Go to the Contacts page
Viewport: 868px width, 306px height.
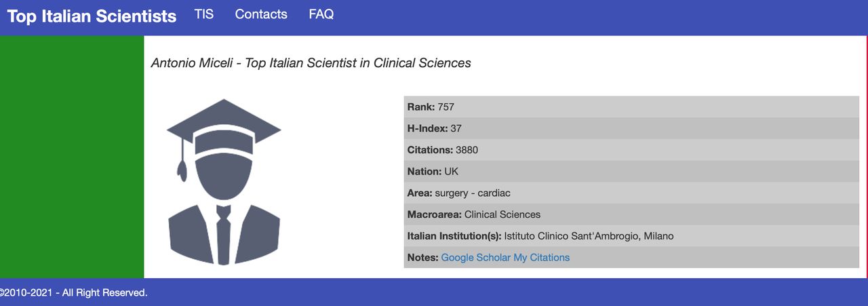(x=261, y=14)
